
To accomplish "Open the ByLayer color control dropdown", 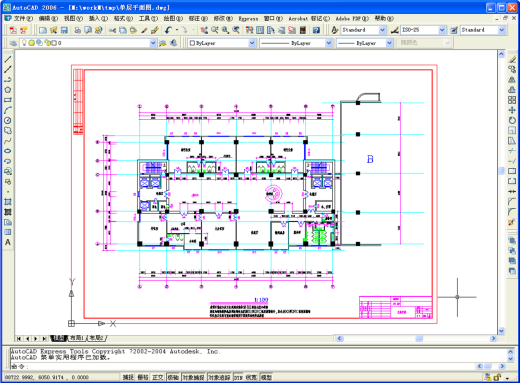I will pos(222,43).
